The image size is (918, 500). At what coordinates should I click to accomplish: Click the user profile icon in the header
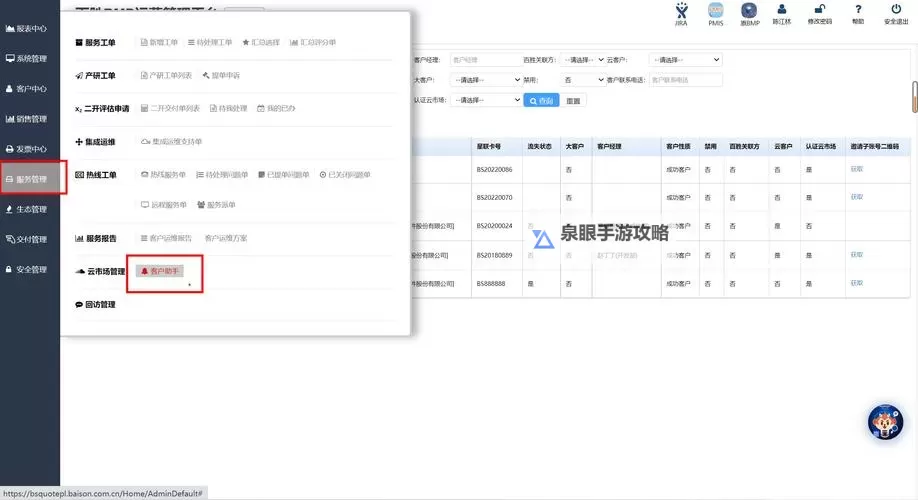(x=782, y=9)
